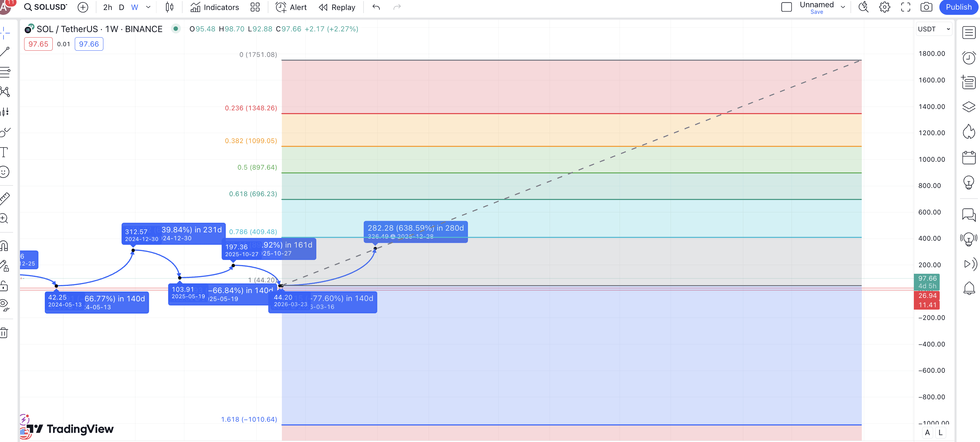The width and height of the screenshot is (980, 442).
Task: Switch to the 2h timeframe
Action: tap(108, 7)
